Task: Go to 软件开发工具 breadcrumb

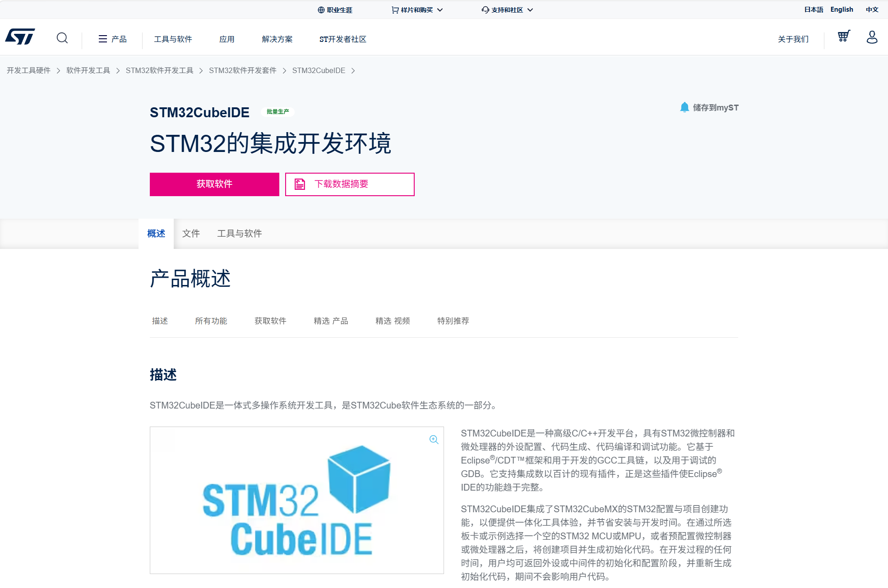Action: pos(88,71)
